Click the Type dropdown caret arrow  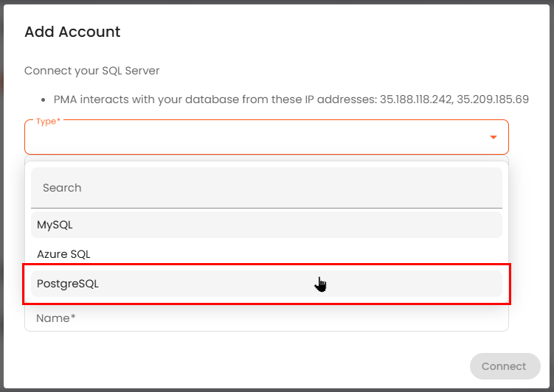pyautogui.click(x=493, y=137)
